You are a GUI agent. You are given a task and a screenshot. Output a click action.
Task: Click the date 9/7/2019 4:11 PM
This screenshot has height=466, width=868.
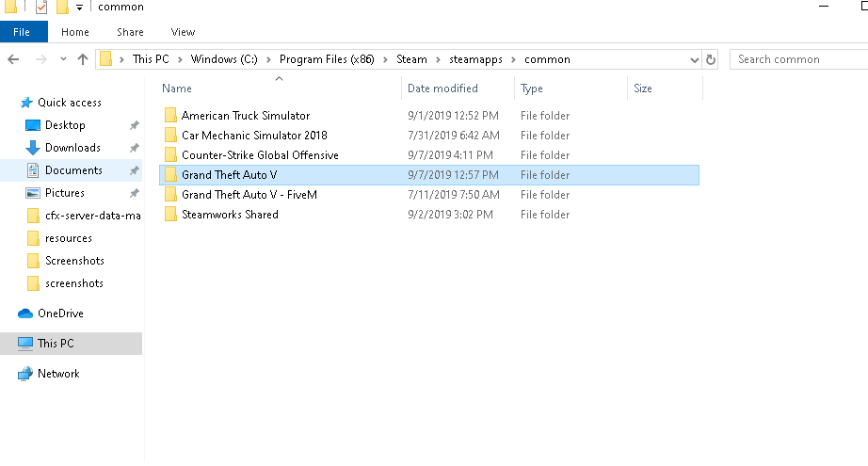(x=450, y=155)
